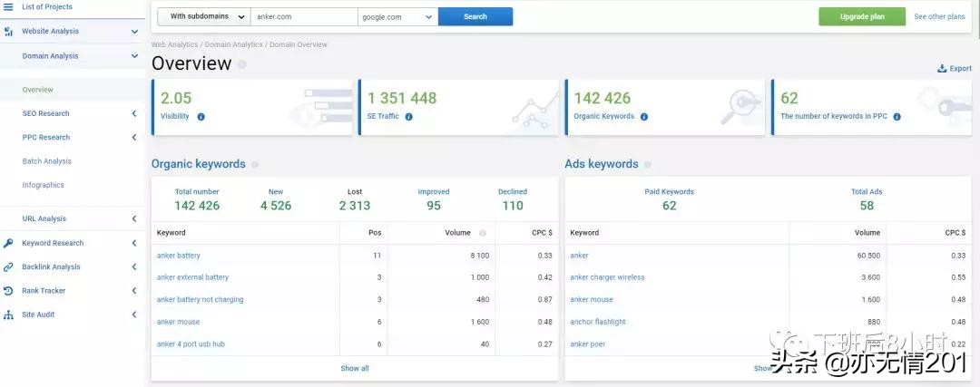The width and height of the screenshot is (980, 387).
Task: Open the anker external battery keyword
Action: (x=192, y=277)
